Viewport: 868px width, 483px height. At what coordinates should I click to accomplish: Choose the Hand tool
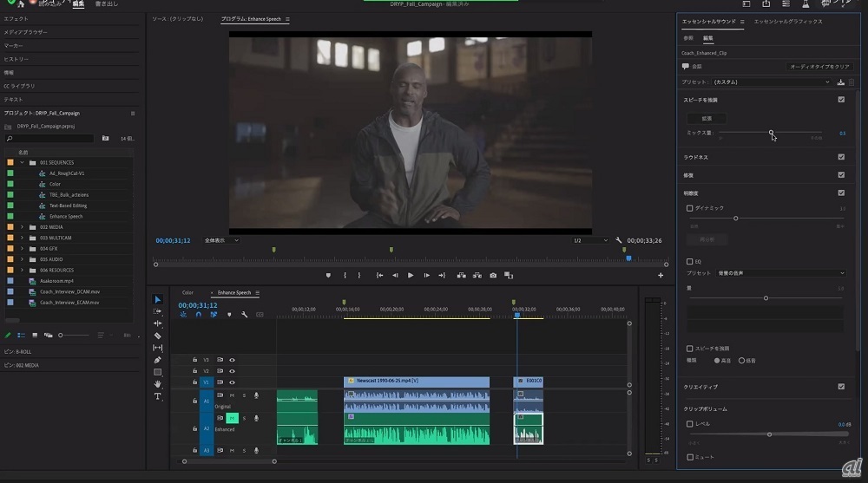coord(157,384)
